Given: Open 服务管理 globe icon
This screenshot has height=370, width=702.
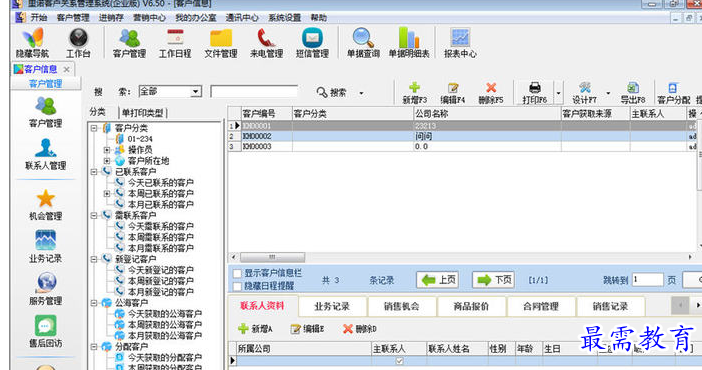Looking at the screenshot, I should tap(45, 289).
